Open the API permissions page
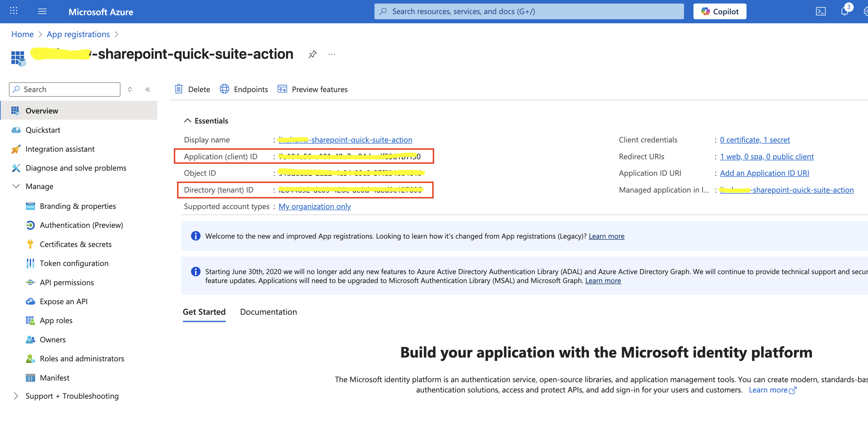This screenshot has width=868, height=422. [x=67, y=282]
